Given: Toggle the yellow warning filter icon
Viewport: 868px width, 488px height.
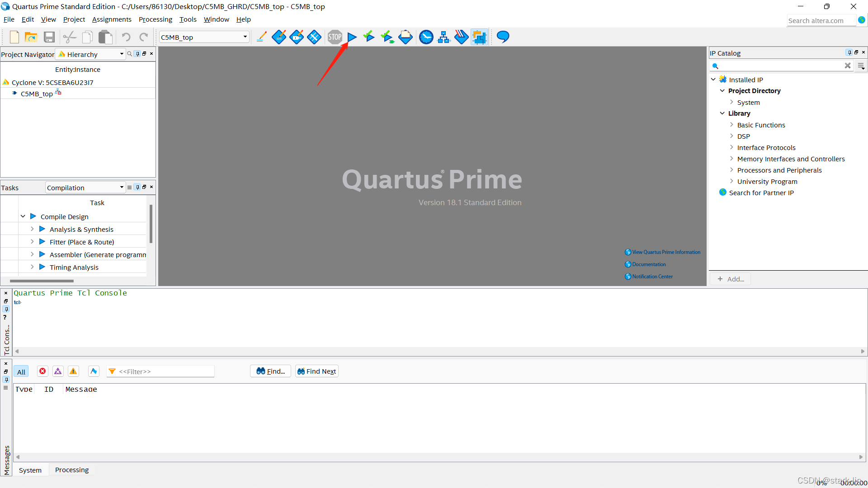Looking at the screenshot, I should 73,371.
